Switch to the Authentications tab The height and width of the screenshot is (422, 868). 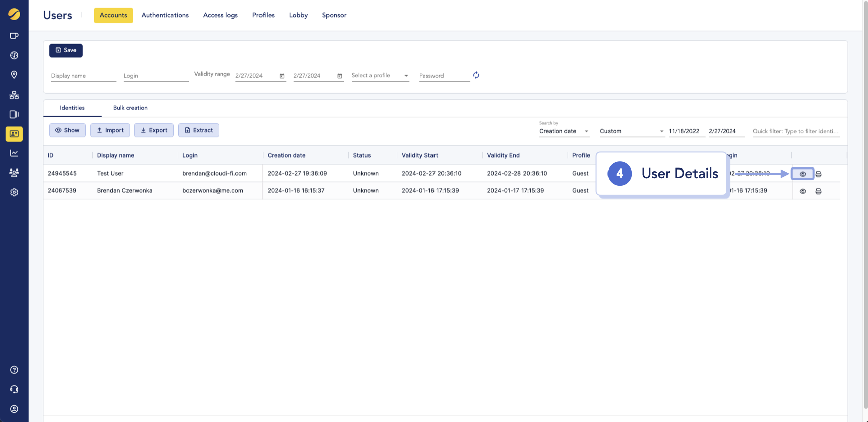165,15
